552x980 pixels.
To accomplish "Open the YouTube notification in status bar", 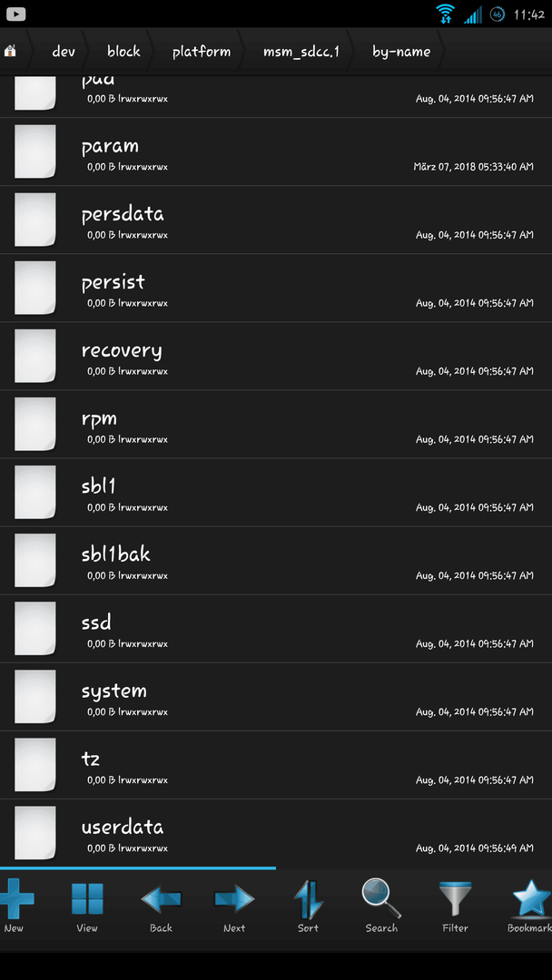I will point(15,13).
